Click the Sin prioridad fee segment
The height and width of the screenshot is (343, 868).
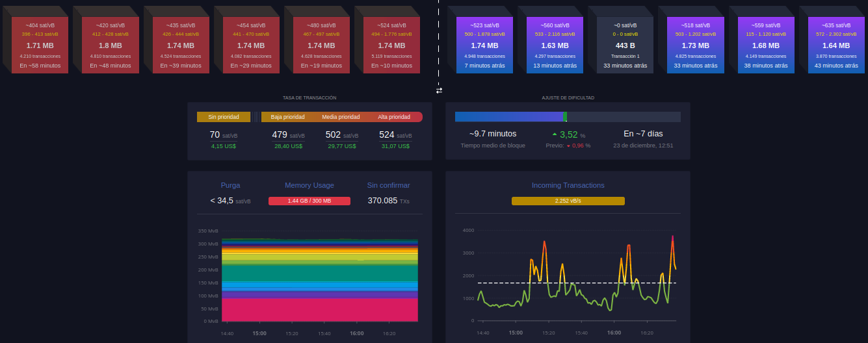[224, 117]
